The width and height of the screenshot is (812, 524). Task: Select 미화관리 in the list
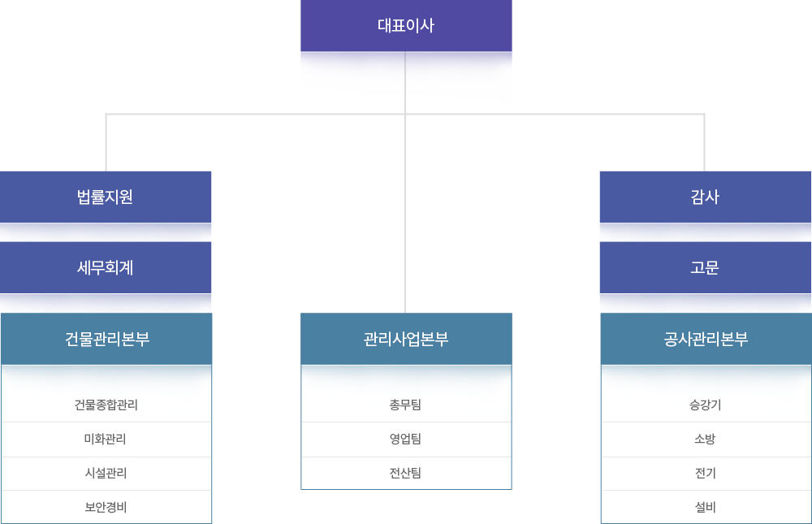[x=106, y=440]
